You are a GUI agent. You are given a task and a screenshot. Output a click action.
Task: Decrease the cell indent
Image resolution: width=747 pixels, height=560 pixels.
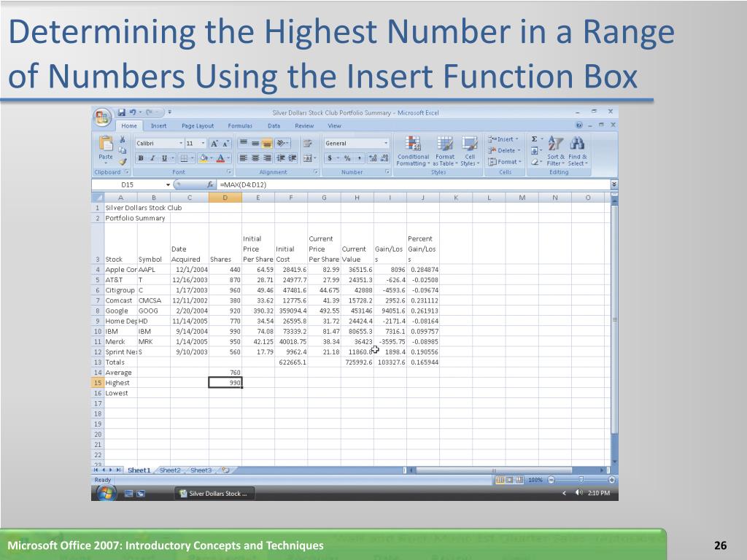point(280,158)
